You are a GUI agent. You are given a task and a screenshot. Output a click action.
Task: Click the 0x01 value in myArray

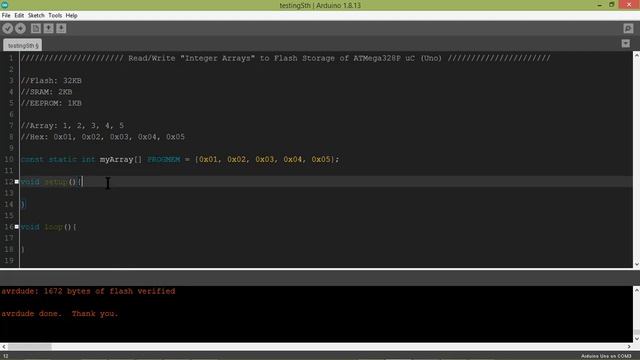click(x=208, y=159)
